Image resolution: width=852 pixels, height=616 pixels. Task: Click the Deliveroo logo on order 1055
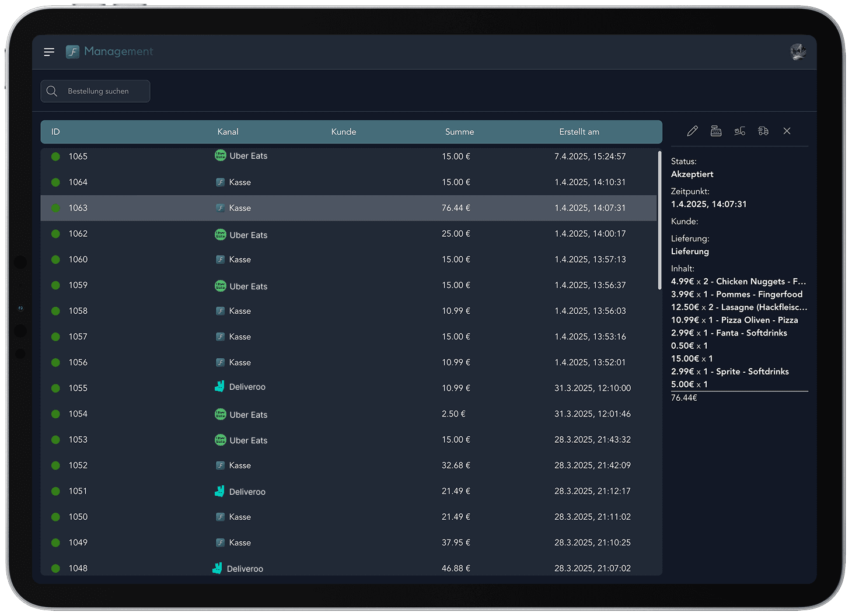(219, 386)
